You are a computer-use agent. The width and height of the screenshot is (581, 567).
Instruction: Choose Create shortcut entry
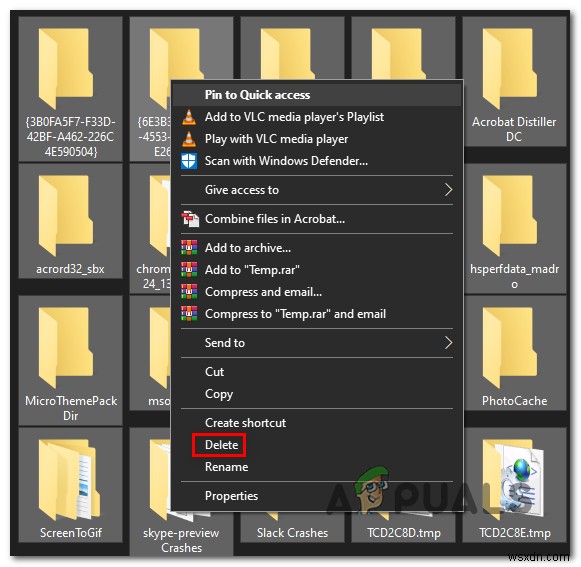317,422
